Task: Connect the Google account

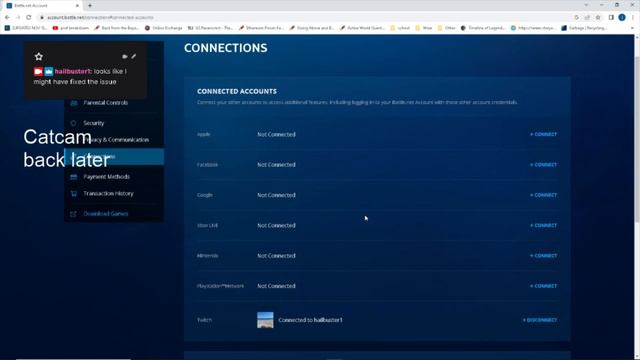Action: (543, 195)
